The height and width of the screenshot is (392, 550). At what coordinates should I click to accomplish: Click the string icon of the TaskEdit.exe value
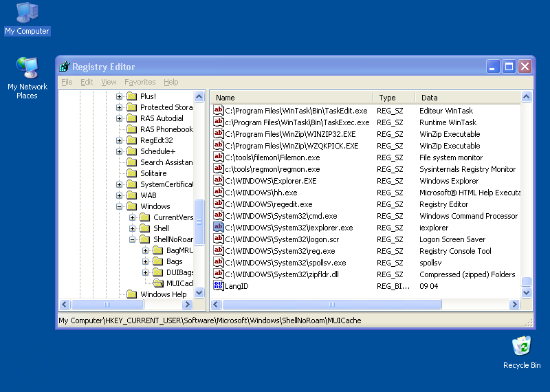(218, 111)
